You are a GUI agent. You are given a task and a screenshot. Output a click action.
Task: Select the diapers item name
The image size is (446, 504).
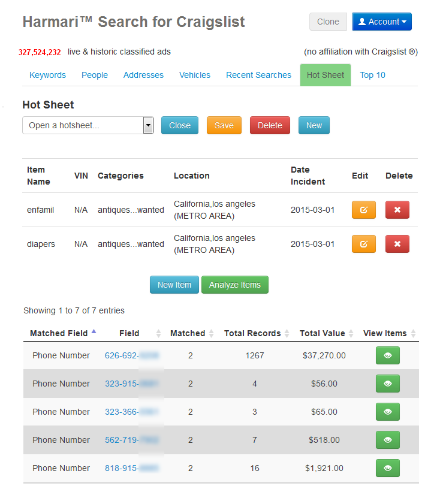tap(41, 244)
